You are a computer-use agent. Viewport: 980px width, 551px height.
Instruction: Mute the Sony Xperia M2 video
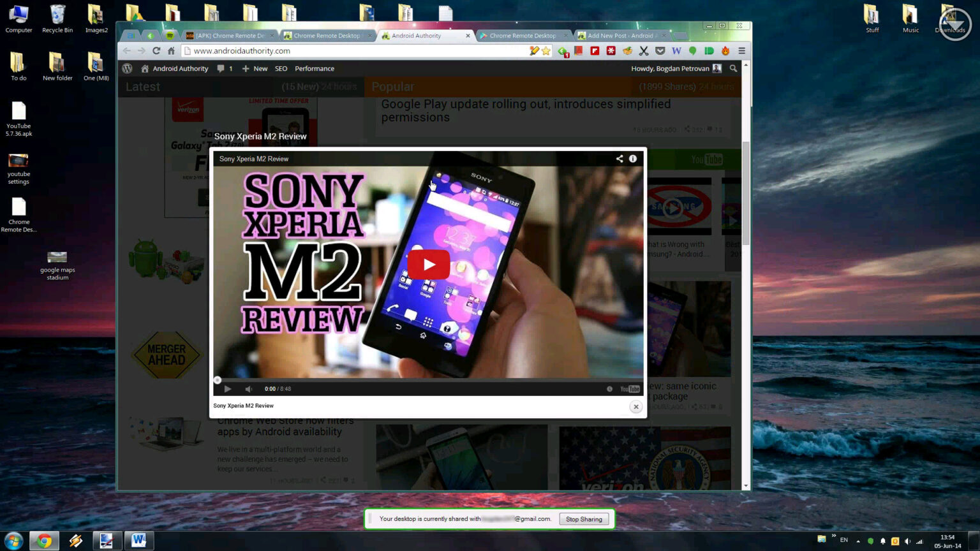tap(248, 388)
